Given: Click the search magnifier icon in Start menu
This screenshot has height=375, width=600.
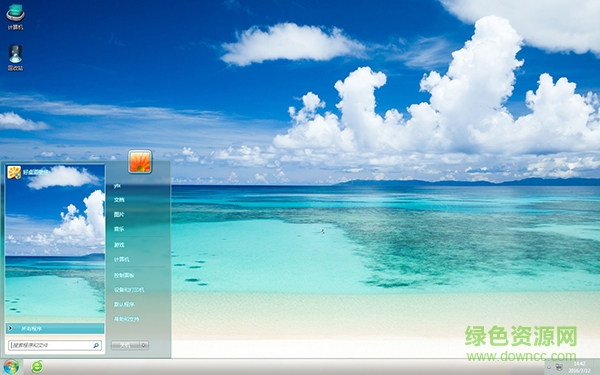Looking at the screenshot, I should (x=96, y=345).
